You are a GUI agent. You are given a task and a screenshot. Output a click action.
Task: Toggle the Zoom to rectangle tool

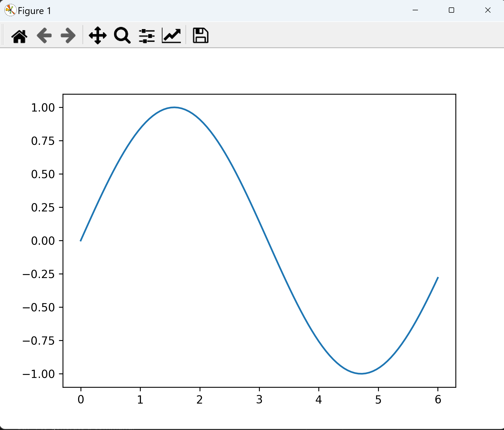point(122,36)
